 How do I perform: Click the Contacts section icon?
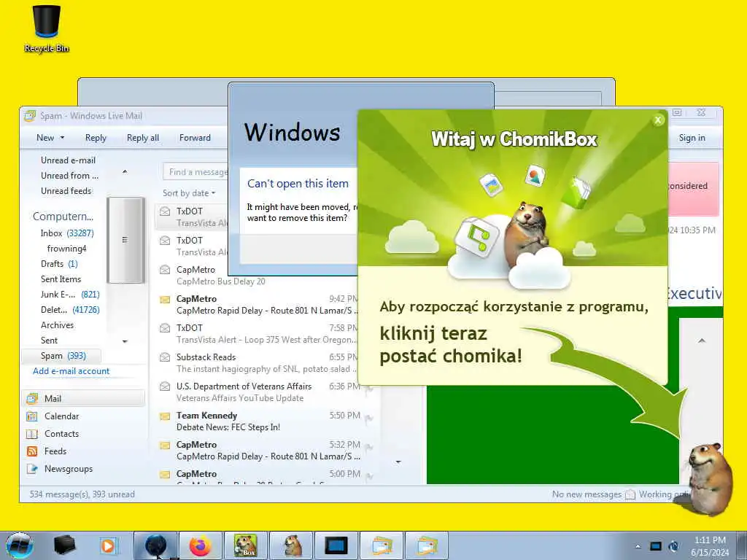click(32, 434)
